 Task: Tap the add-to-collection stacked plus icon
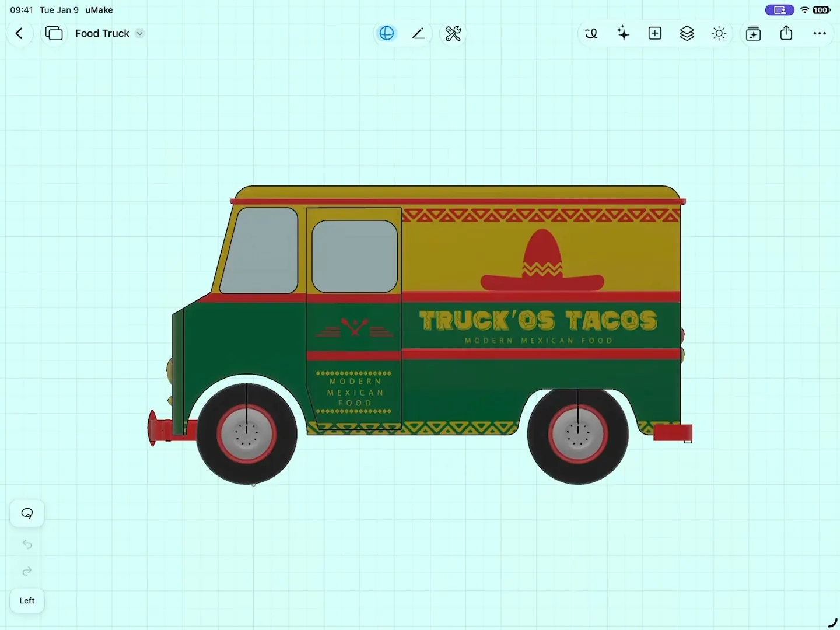click(754, 34)
